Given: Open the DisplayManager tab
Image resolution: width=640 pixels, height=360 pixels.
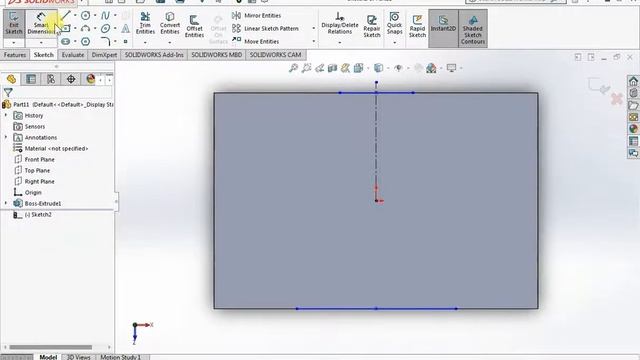Looking at the screenshot, I should click(91, 79).
